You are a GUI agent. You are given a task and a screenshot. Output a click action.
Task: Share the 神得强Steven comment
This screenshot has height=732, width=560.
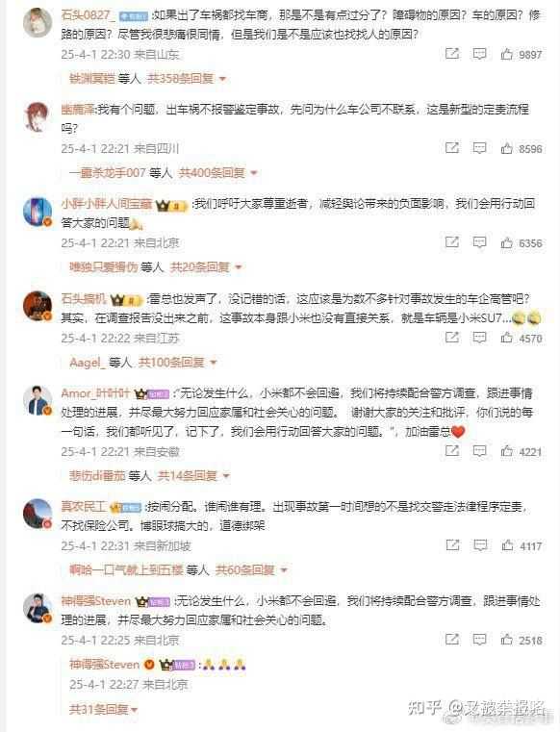pyautogui.click(x=451, y=639)
